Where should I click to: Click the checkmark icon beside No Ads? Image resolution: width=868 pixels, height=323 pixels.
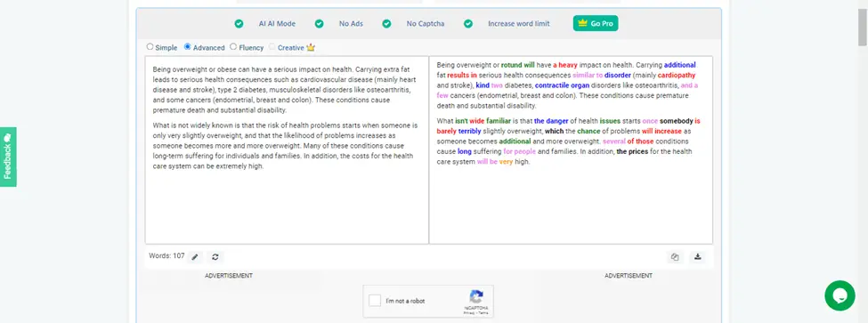(x=320, y=24)
